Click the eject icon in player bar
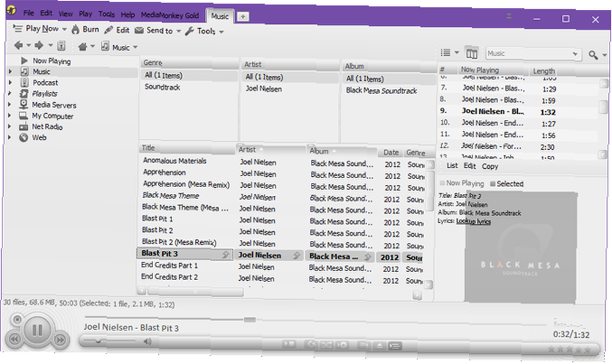Viewport: 612px width, 364px height. tap(379, 346)
